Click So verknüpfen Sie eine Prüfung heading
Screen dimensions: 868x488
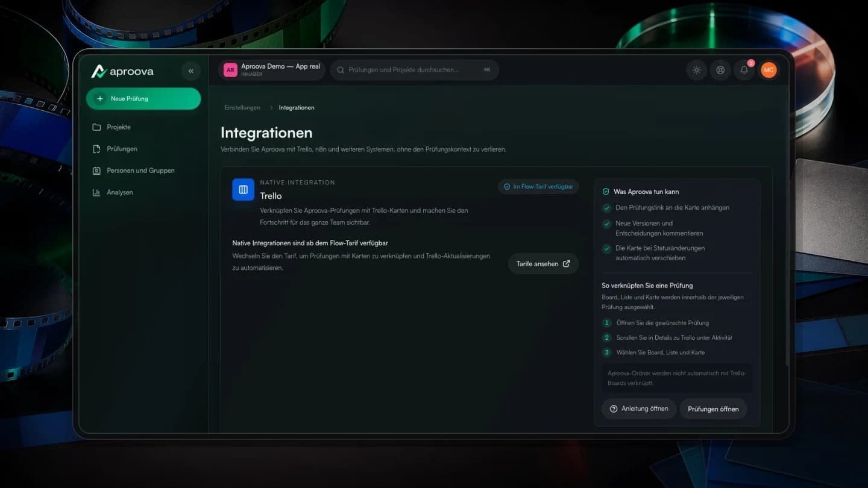click(x=647, y=286)
